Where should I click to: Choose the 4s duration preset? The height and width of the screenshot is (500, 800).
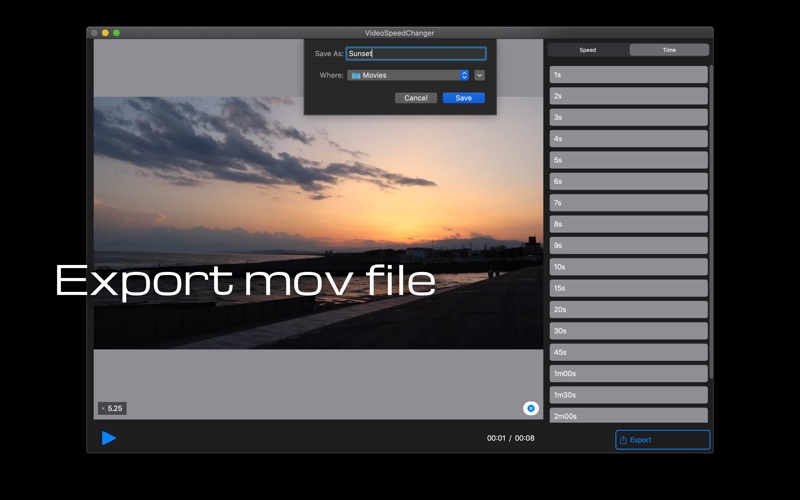point(629,139)
